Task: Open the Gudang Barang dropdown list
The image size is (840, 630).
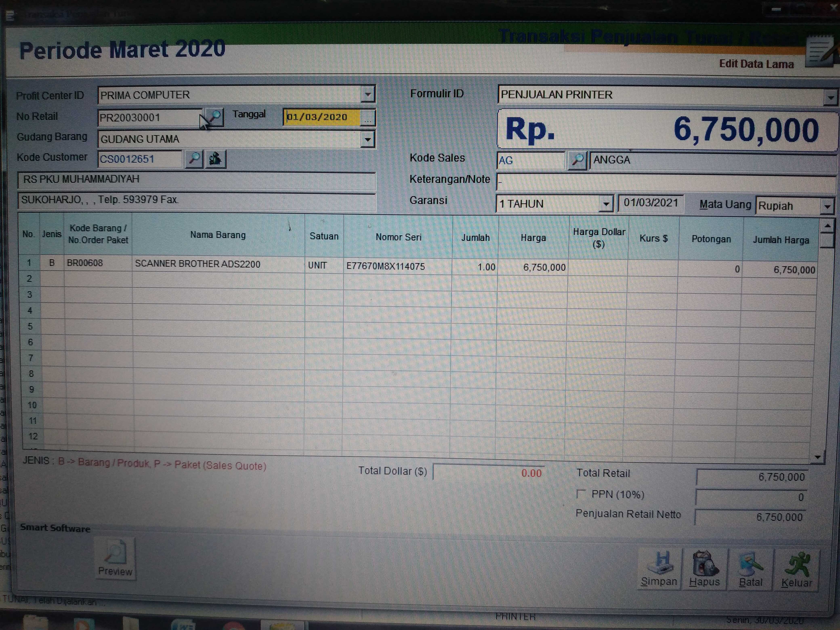Action: (x=367, y=139)
